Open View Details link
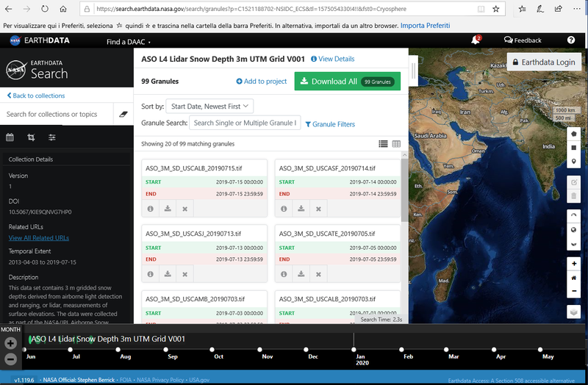This screenshot has width=588, height=385. 333,59
